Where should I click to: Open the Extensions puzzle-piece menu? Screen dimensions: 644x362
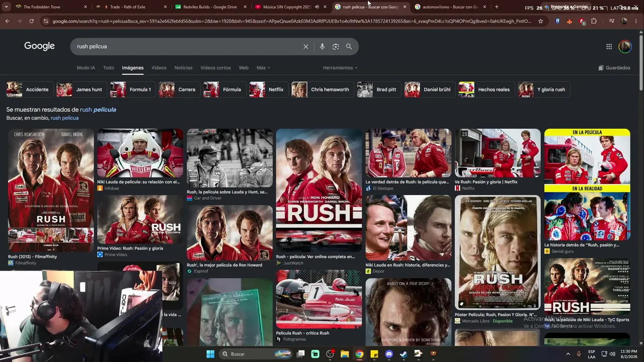pyautogui.click(x=594, y=21)
